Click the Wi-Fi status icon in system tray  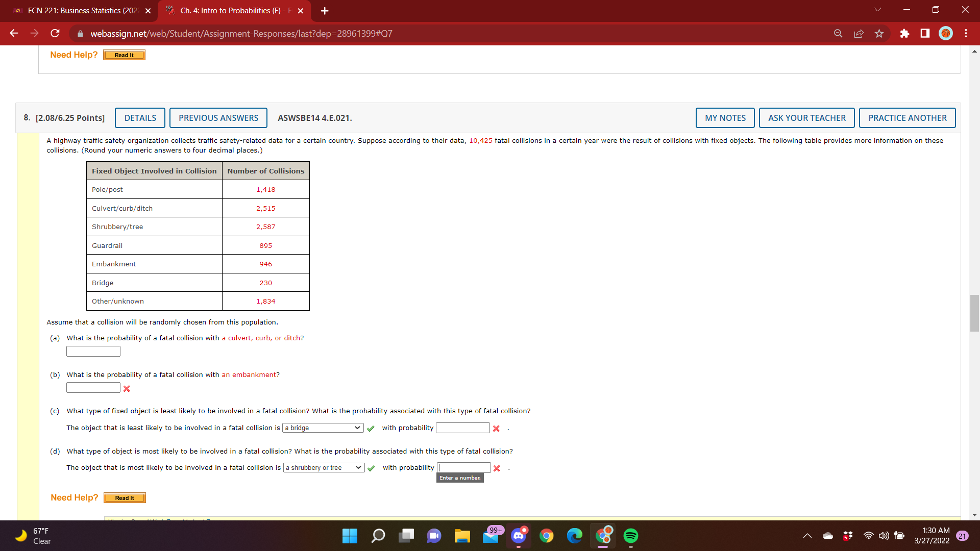(868, 536)
